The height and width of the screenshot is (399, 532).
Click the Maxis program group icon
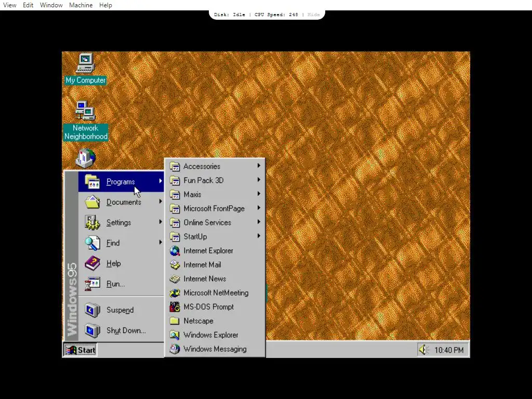pyautogui.click(x=175, y=194)
